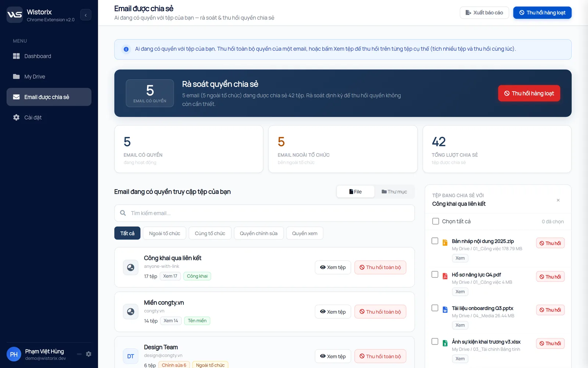Click the PDF file icon of Hồ sơ năng lực Q4.pdf
The image size is (588, 368).
[x=445, y=276]
